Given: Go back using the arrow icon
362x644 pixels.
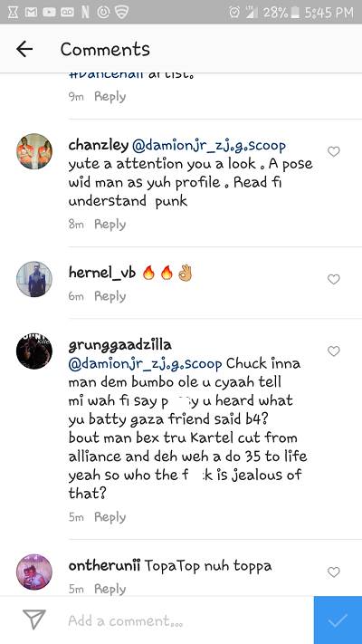Looking at the screenshot, I should (24, 49).
